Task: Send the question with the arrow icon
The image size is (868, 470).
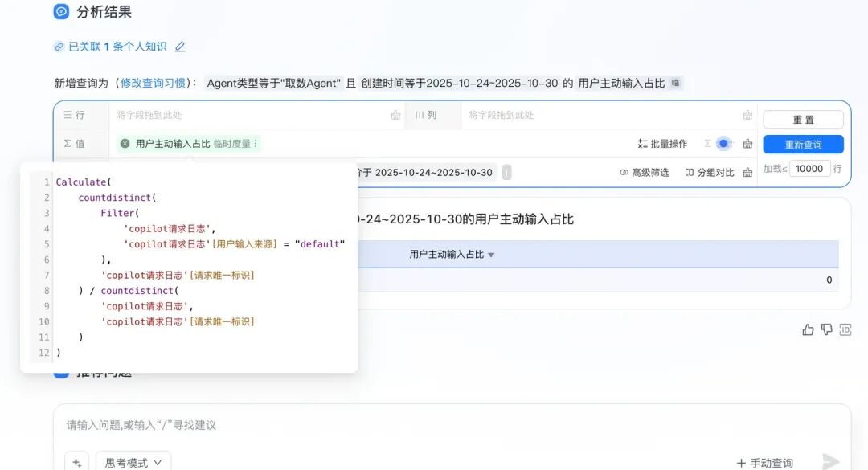Action: point(830,462)
